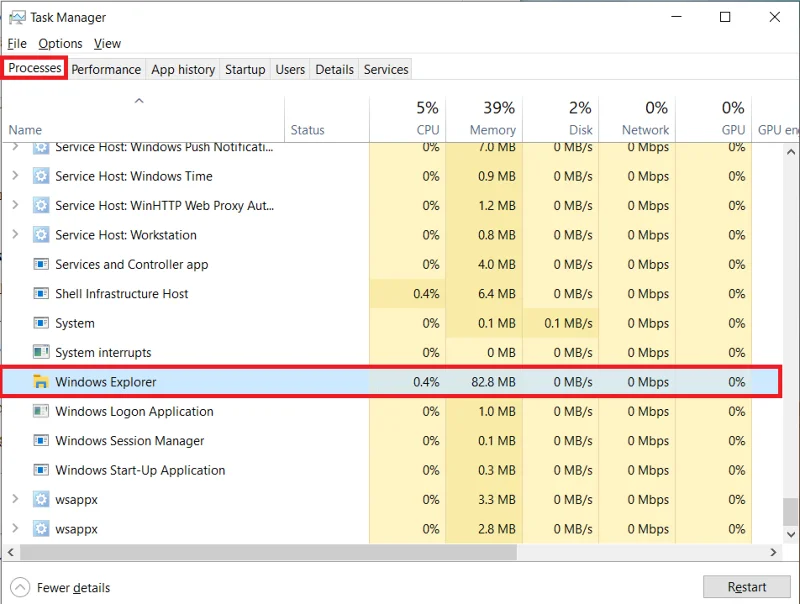The height and width of the screenshot is (604, 800).
Task: Switch to the Startup tab
Action: (245, 69)
